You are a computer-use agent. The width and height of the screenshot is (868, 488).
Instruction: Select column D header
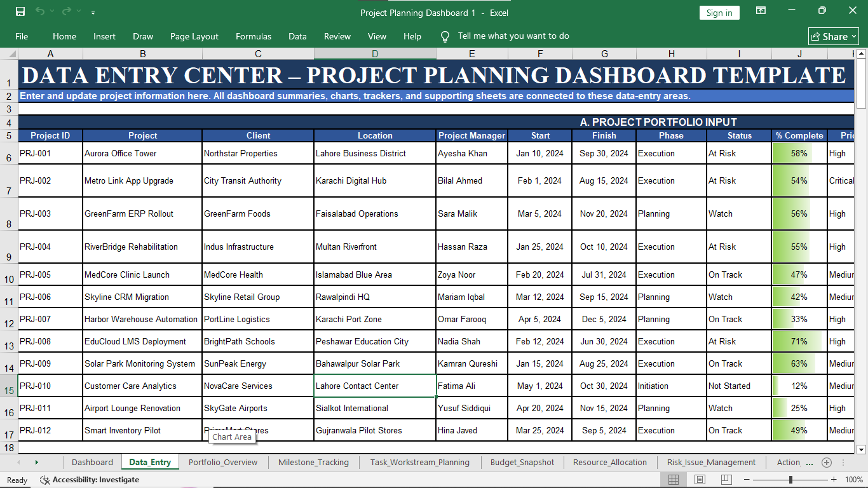[375, 54]
